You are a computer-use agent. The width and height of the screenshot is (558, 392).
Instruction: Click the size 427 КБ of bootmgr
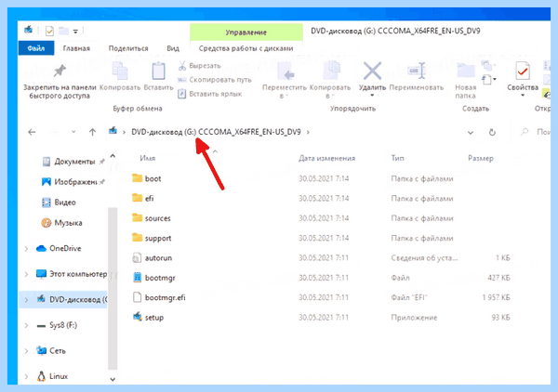[x=498, y=278]
